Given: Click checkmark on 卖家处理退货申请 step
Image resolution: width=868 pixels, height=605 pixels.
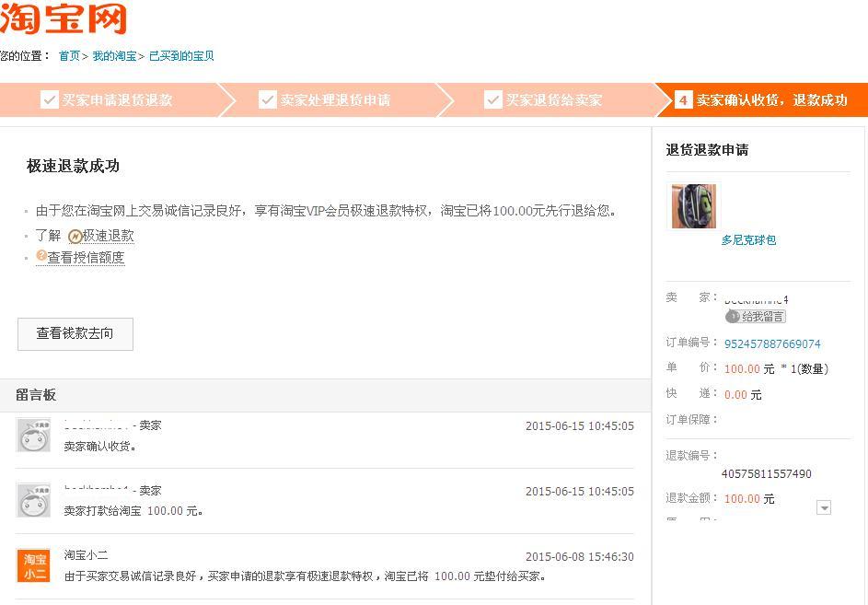Looking at the screenshot, I should tap(268, 99).
